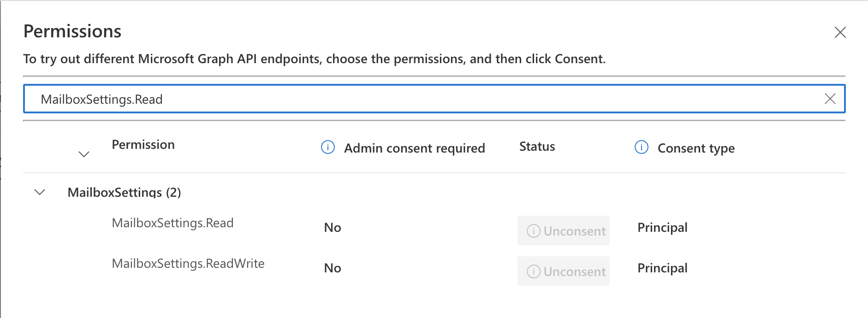Click info icon beside Consent type

[x=641, y=147]
